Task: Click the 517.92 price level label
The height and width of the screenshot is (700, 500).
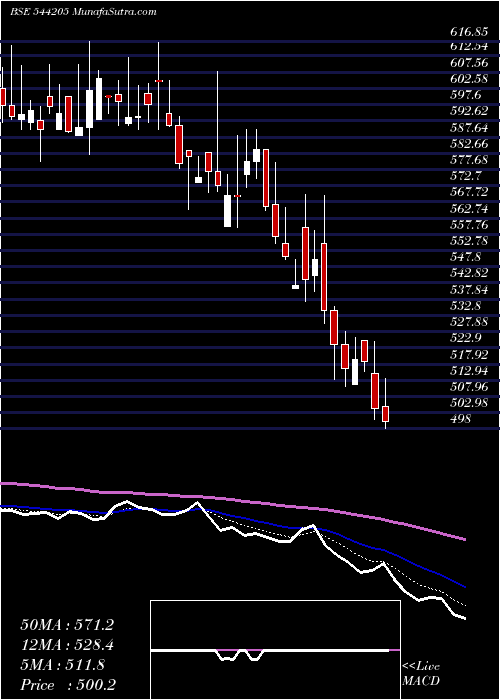Action: (x=467, y=354)
